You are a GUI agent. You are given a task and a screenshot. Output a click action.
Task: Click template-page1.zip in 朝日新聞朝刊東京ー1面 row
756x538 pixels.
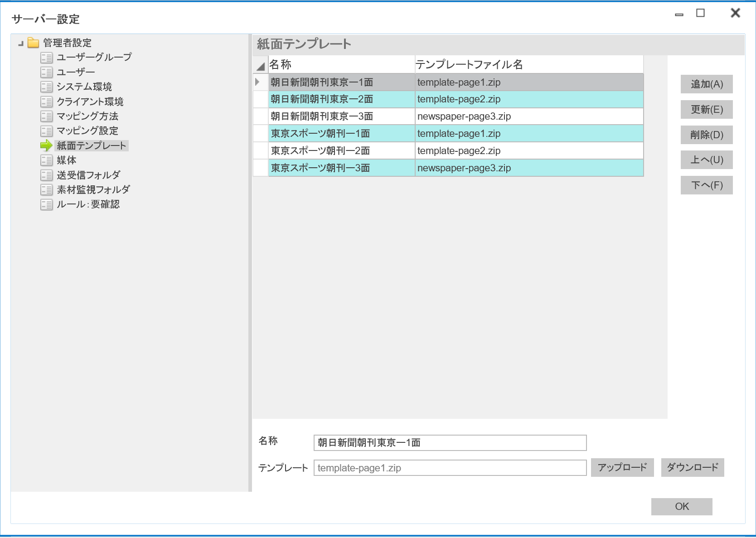coord(529,82)
